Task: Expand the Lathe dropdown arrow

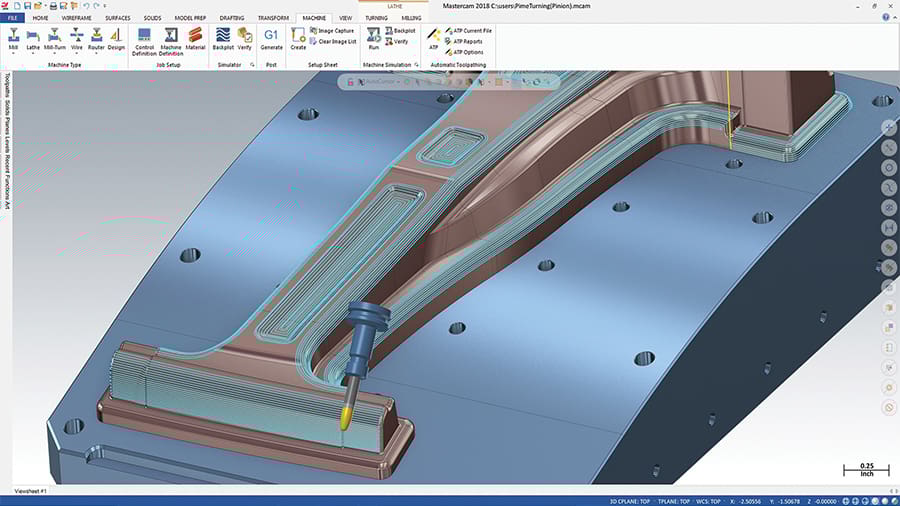Action: point(33,53)
